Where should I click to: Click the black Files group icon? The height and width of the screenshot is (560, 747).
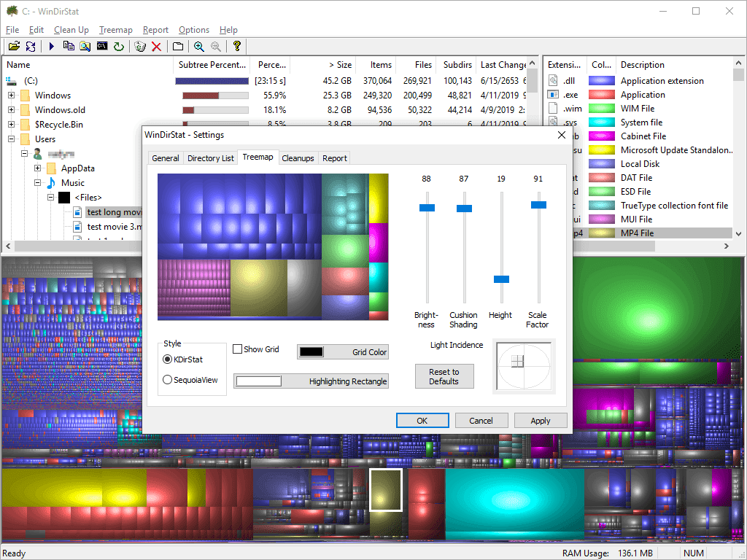(x=64, y=198)
